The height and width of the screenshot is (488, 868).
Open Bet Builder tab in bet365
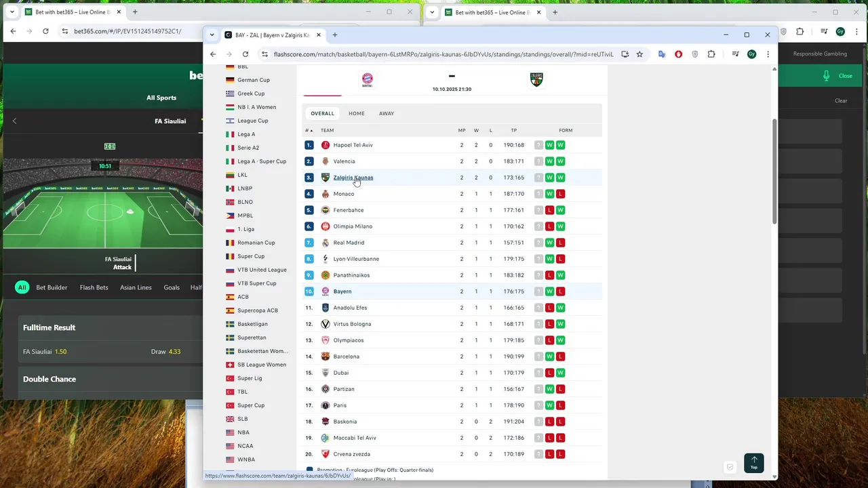click(52, 287)
